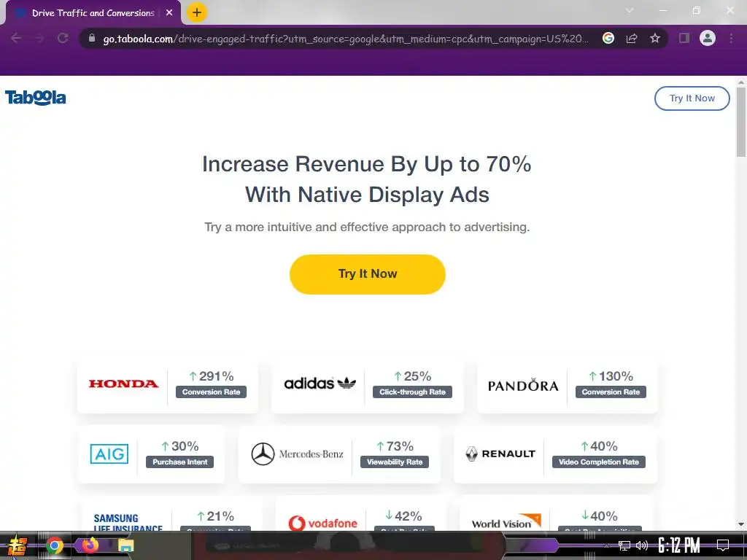Click Honda's Conversion Rate label
This screenshot has width=747, height=560.
pyautogui.click(x=211, y=392)
